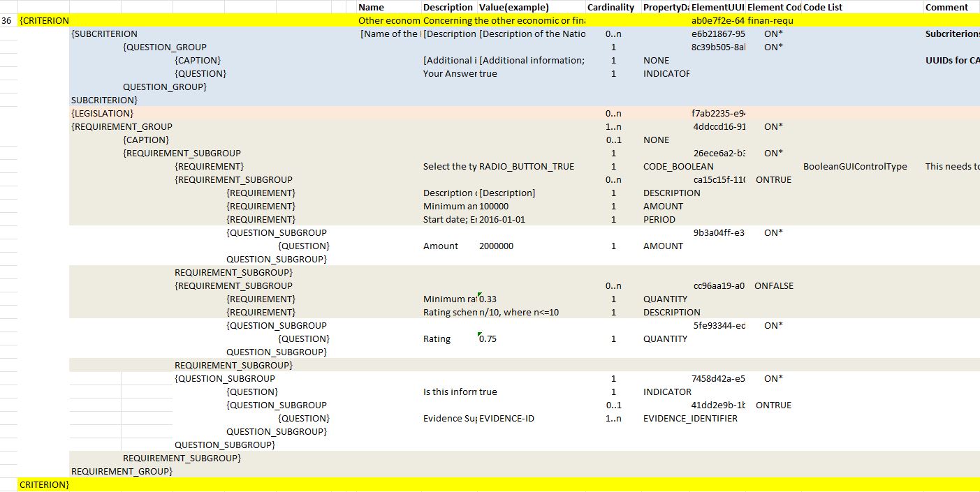Click UUID cell 4ddccd16-91

pos(717,127)
